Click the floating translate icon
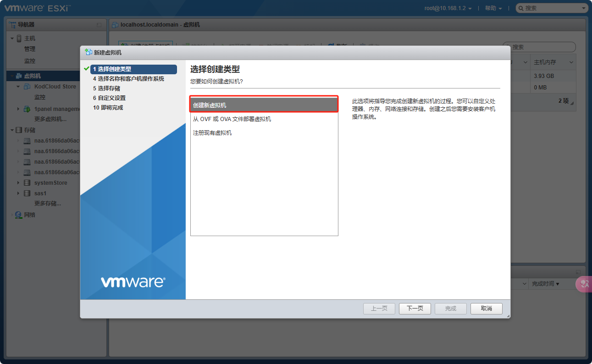 [x=584, y=284]
